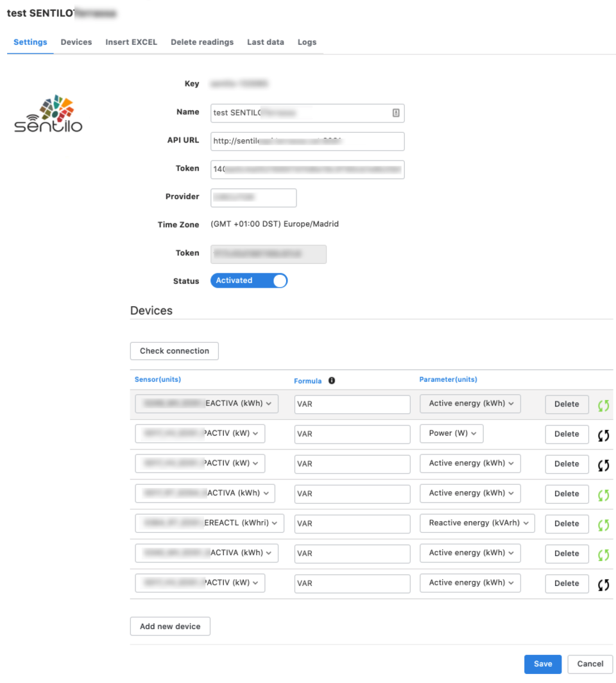
Task: Click the VAR formula field on the Power (W) row
Action: 352,435
